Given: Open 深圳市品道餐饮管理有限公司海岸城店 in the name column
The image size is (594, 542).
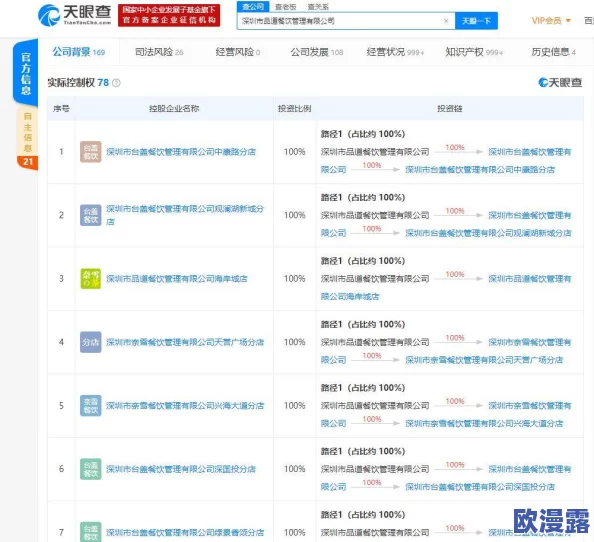Looking at the screenshot, I should (177, 279).
